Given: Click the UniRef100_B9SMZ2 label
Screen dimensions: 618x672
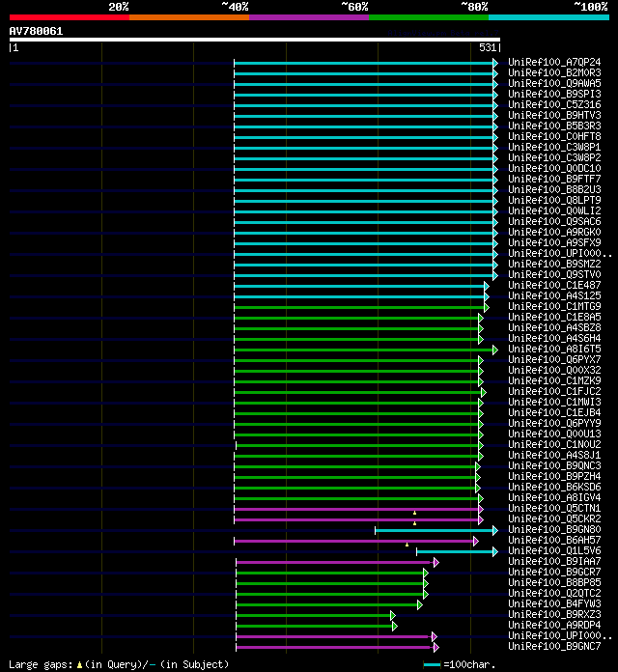Looking at the screenshot, I should point(554,264).
